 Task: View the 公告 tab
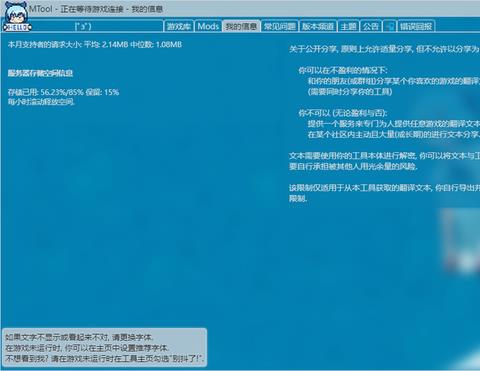pos(371,26)
